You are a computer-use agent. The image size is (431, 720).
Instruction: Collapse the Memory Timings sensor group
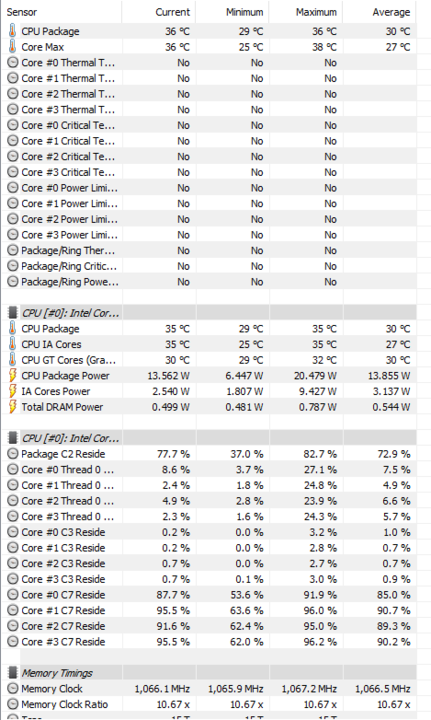pyautogui.click(x=57, y=673)
